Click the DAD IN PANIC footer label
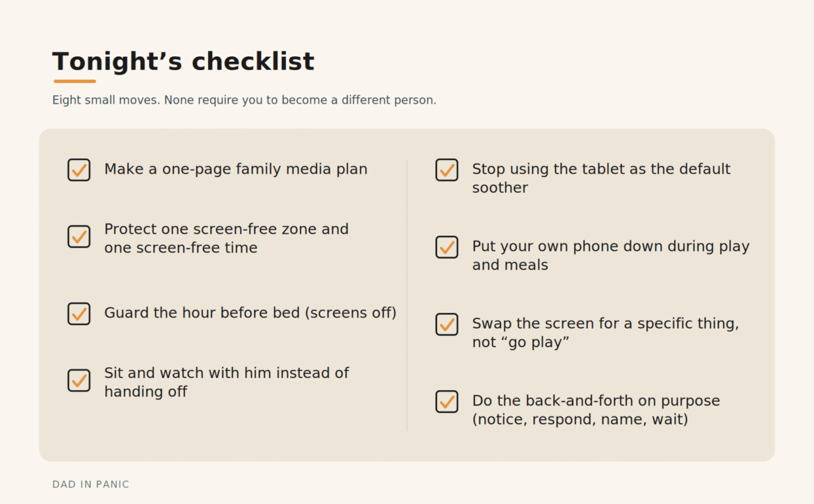This screenshot has height=504, width=814. click(x=91, y=485)
